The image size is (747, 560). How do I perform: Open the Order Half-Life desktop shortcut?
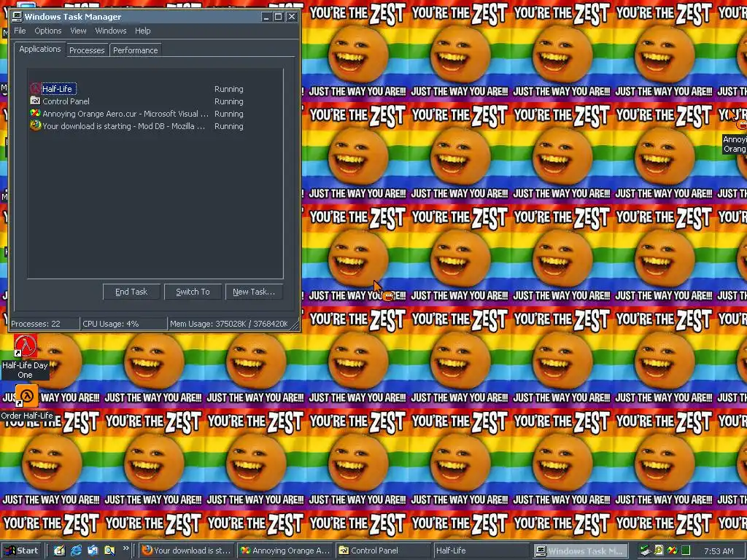click(x=27, y=402)
